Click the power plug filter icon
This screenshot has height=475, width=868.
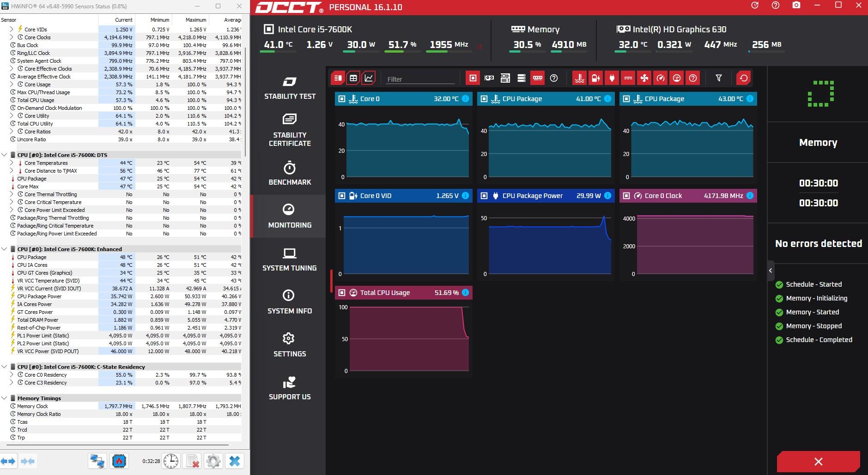612,78
